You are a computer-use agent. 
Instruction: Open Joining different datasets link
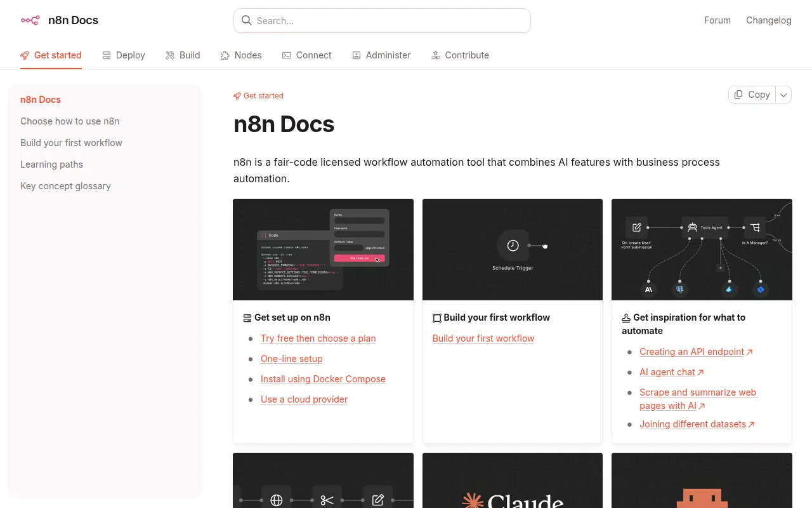click(x=693, y=424)
